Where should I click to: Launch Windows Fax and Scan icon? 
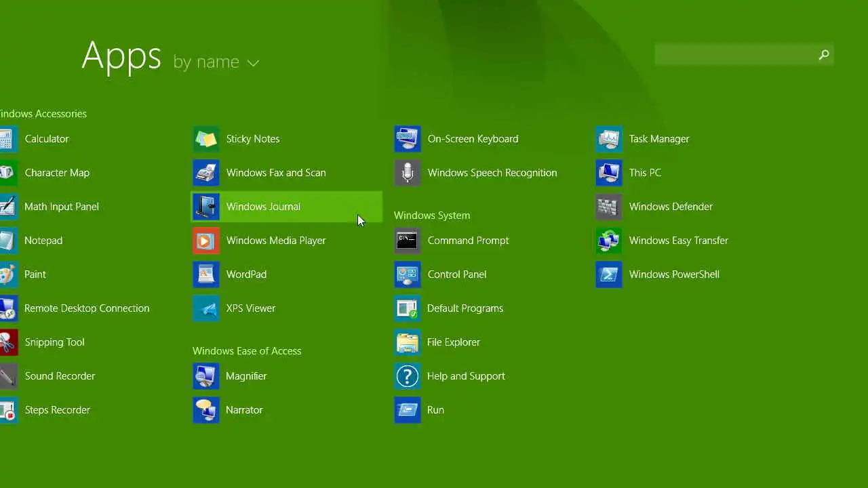[206, 173]
